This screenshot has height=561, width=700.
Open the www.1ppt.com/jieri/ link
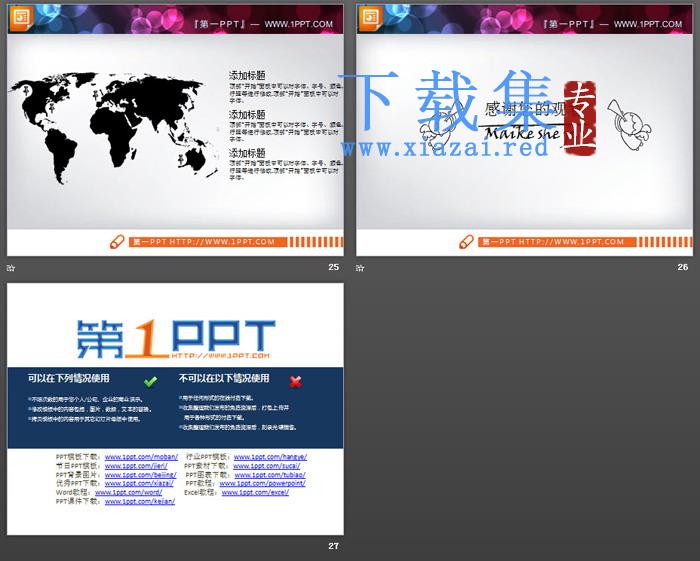pos(136,466)
